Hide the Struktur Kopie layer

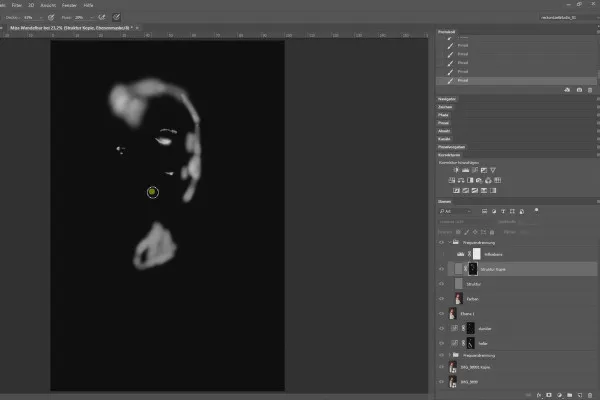(441, 269)
